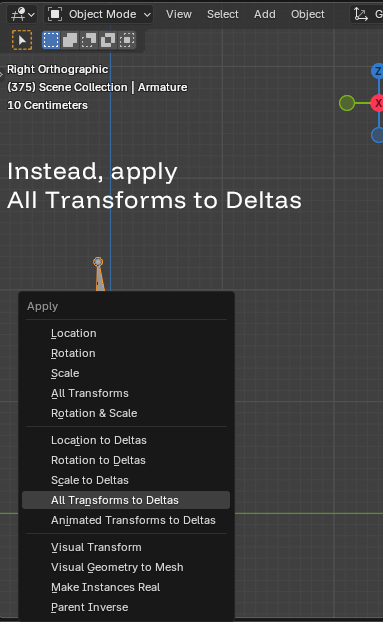Apply Rotation & Scale
This screenshot has height=622, width=383.
click(x=126, y=413)
